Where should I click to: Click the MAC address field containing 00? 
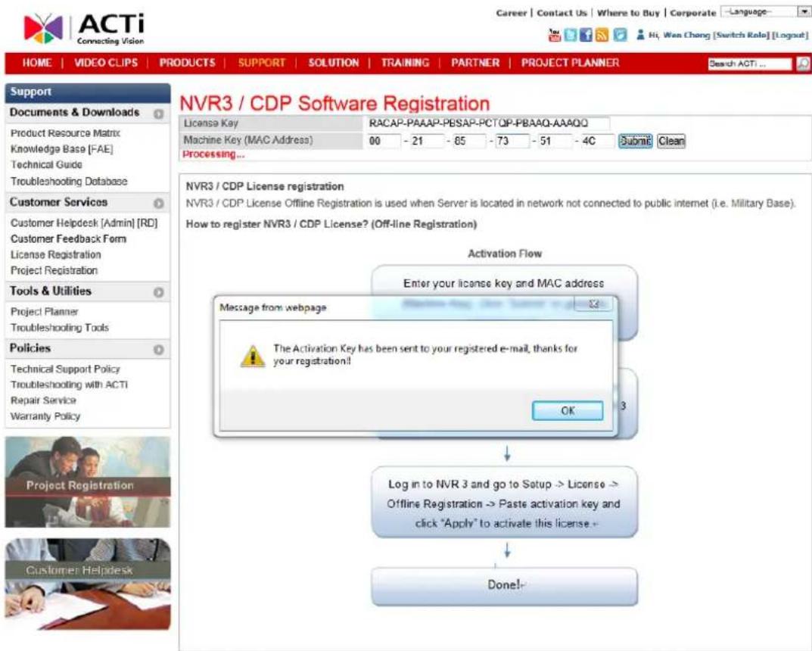coord(383,141)
